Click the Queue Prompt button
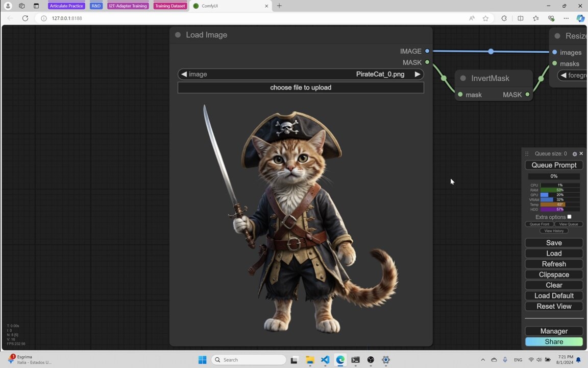This screenshot has width=588, height=368. click(554, 165)
